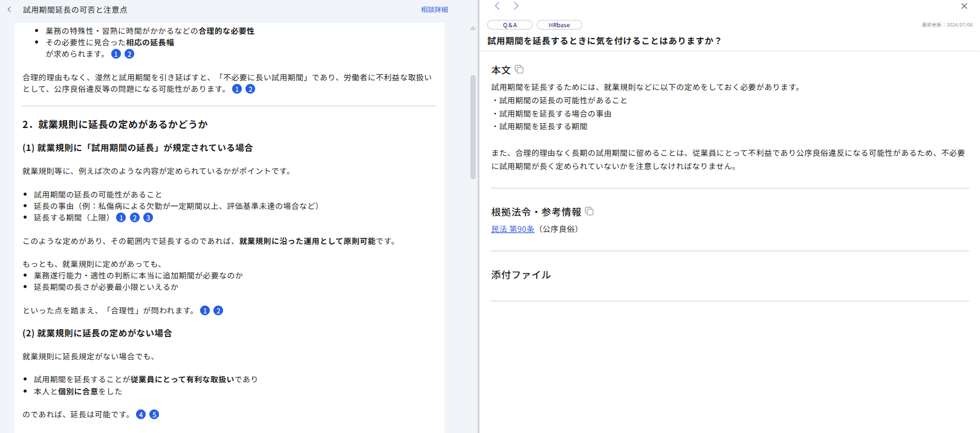Click the left pane vertical scrollbar thumb

[473, 127]
